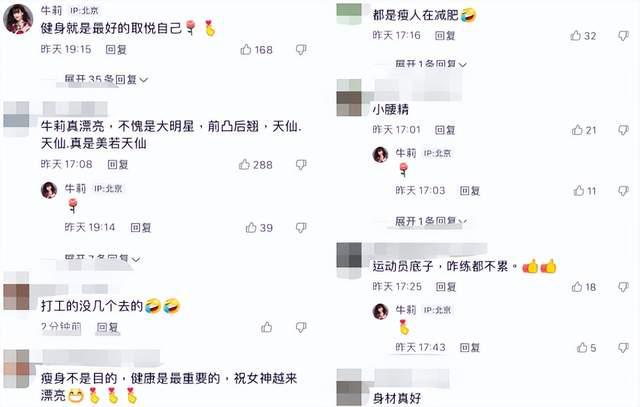Image resolution: width=640 pixels, height=407 pixels.
Task: Dislike the 健身就是最好的取悦自己 comment
Action: click(x=301, y=50)
